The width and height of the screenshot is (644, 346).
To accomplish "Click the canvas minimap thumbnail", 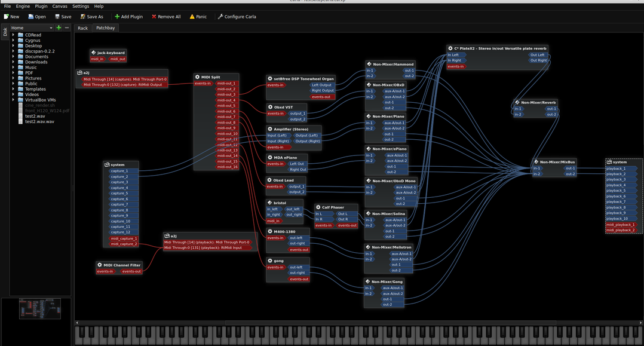I will click(40, 308).
